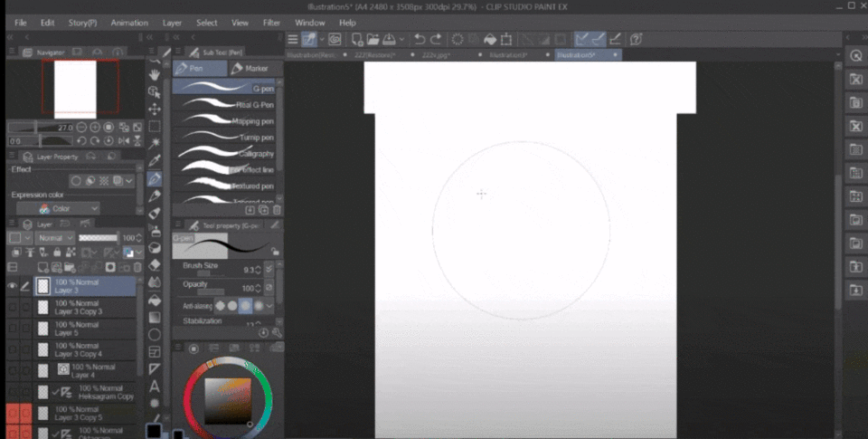Show the Layer 3 Copy 4 layer
Screen dimensions: 868x439
12,349
